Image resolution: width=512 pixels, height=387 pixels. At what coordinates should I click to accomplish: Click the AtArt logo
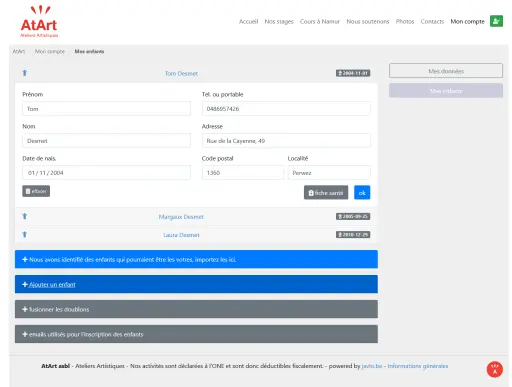coord(39,21)
